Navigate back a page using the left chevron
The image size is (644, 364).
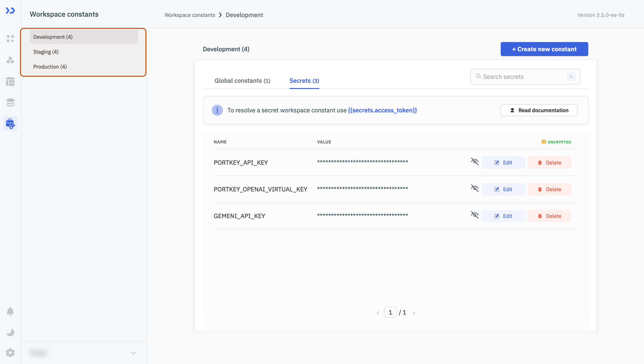(378, 312)
